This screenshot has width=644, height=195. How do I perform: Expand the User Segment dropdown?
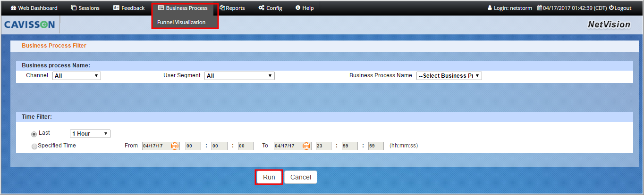(239, 76)
